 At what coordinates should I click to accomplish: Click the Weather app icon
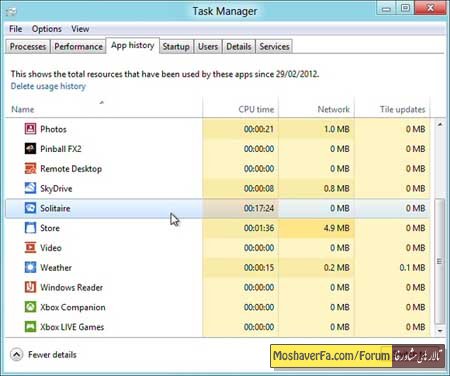[x=30, y=267]
